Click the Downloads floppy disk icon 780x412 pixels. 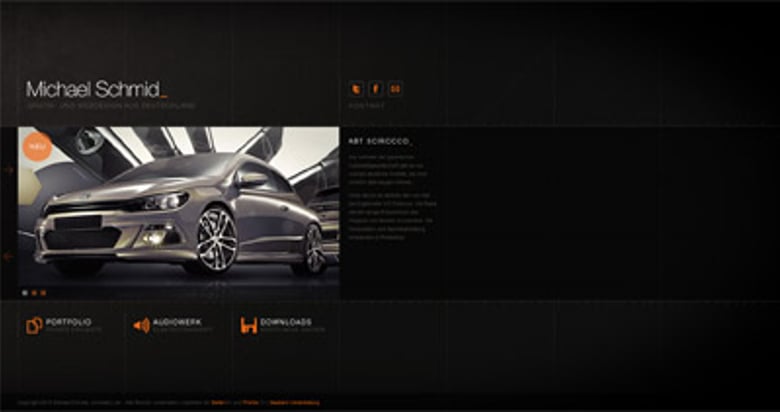point(249,325)
